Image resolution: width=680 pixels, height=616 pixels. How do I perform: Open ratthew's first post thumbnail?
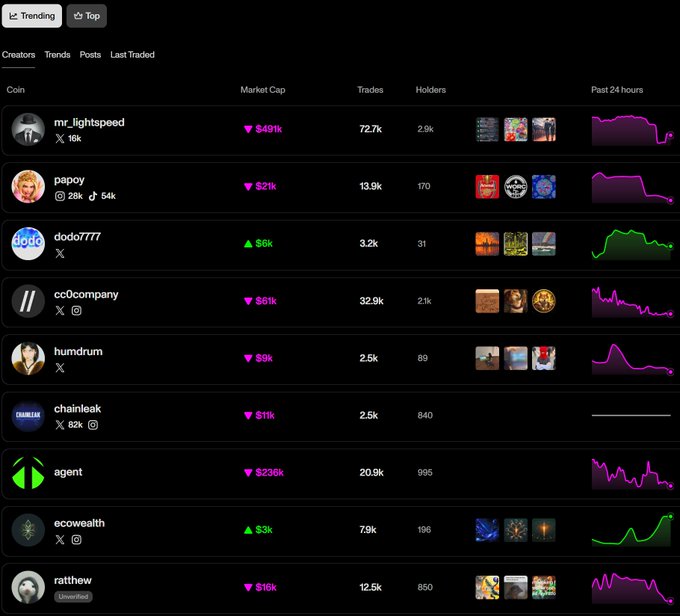coord(487,587)
